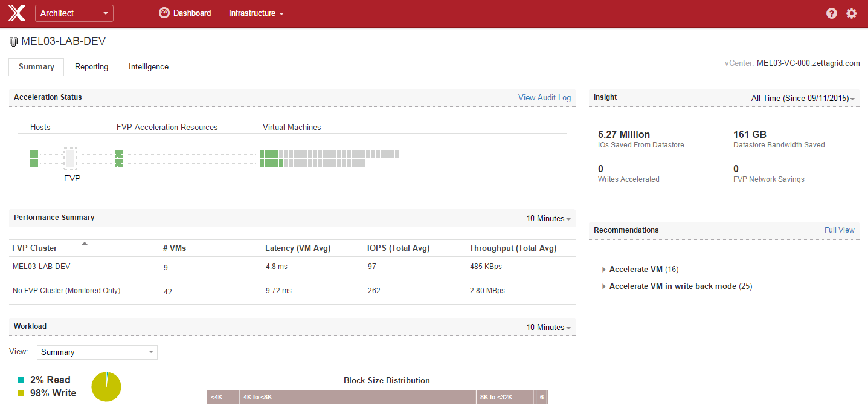
Task: Click the 485 KBps throughput value
Action: coord(486,267)
